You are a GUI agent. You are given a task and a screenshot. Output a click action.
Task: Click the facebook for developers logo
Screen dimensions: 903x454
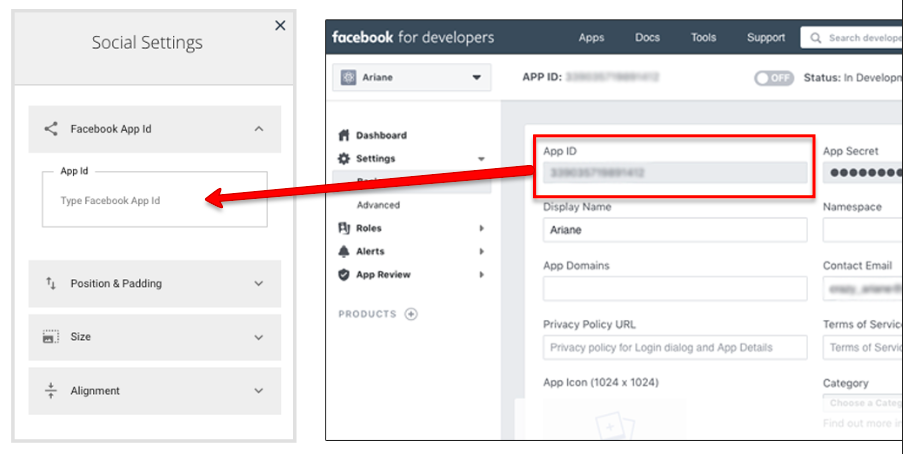pos(413,37)
